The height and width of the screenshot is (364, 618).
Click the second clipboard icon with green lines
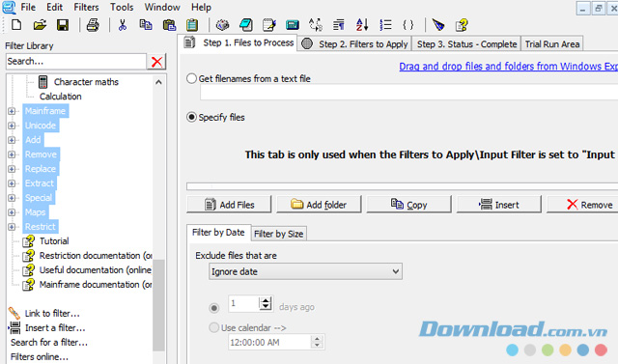point(192,25)
